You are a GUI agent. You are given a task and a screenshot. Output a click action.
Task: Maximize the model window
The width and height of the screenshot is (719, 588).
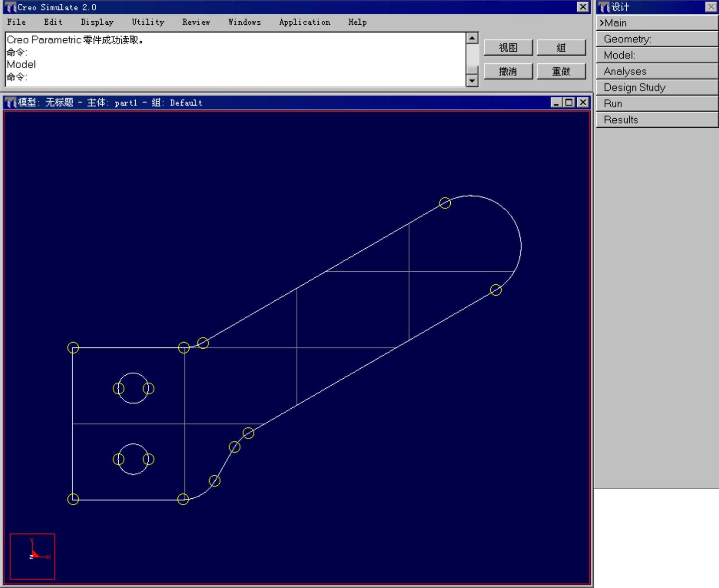point(569,102)
